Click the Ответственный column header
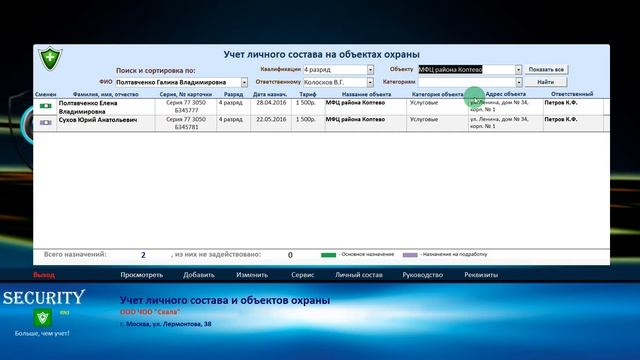 [x=572, y=94]
